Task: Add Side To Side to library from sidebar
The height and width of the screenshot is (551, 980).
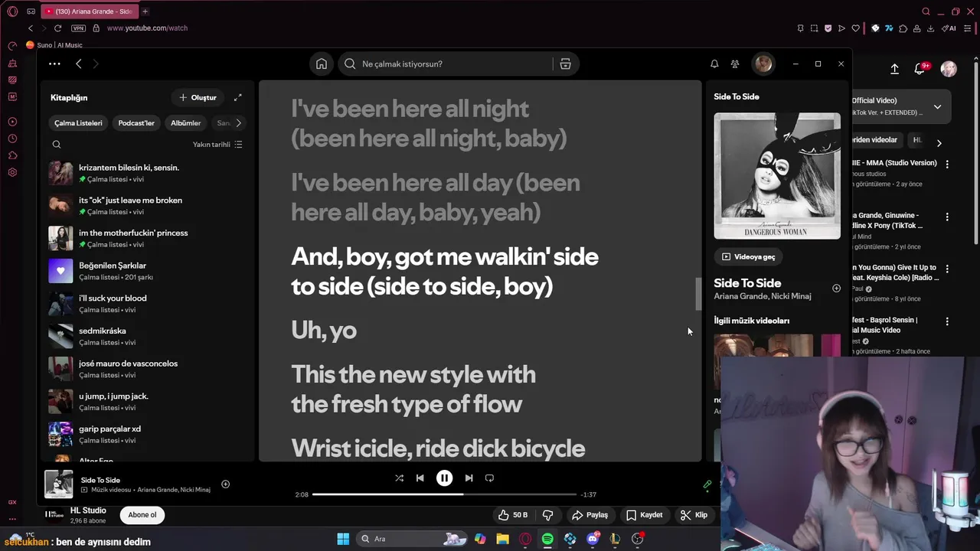Action: [x=836, y=289]
